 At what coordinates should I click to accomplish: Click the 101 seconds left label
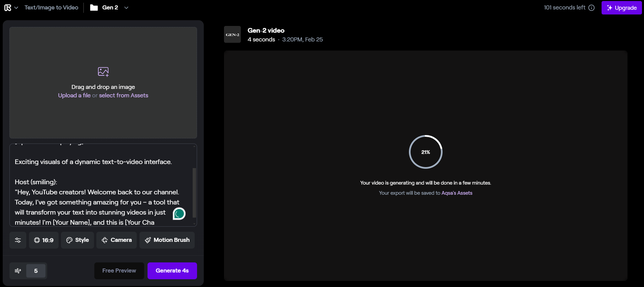click(x=565, y=7)
